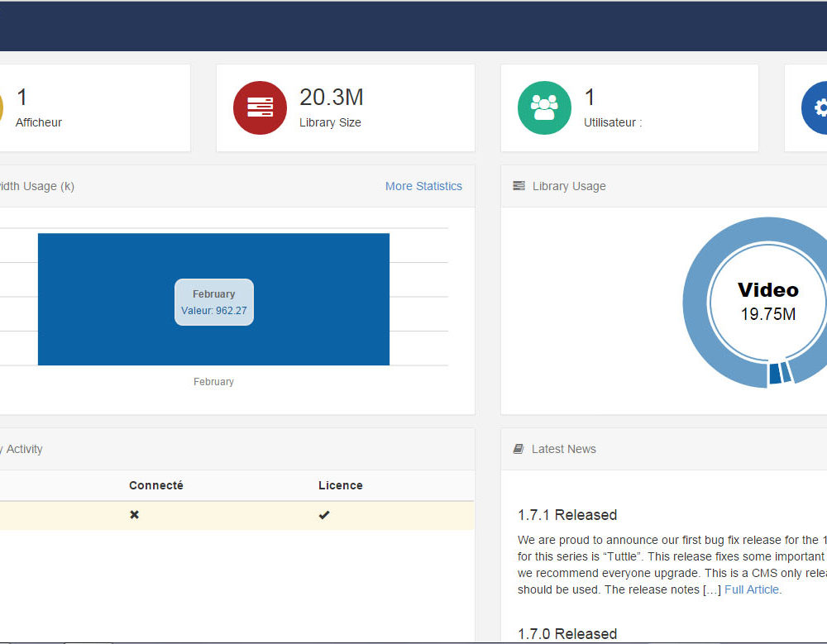Click the blue gear settings icon
Image resolution: width=827 pixels, height=644 pixels.
click(817, 107)
